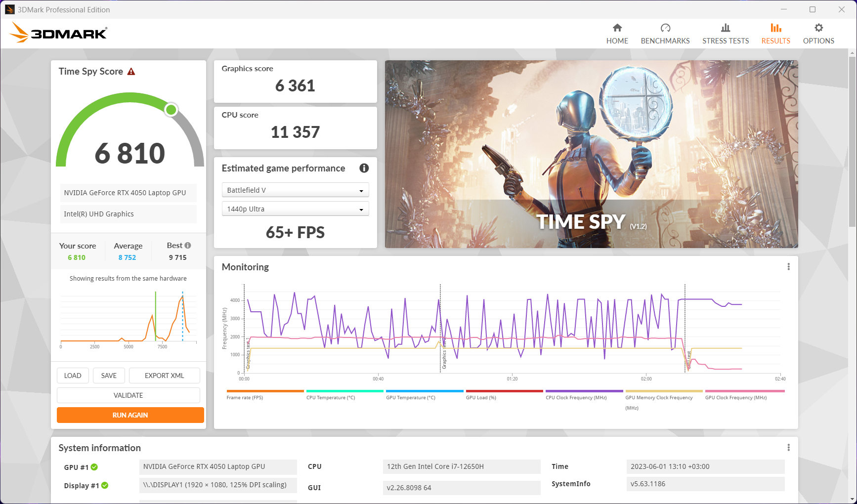Viewport: 857px width, 504px height.
Task: Click the large 6 810 Time Spy score
Action: (x=130, y=153)
